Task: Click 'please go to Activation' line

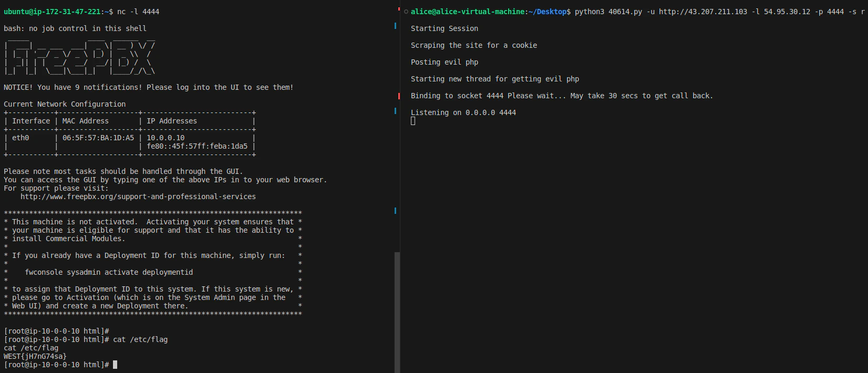Action: (x=149, y=297)
